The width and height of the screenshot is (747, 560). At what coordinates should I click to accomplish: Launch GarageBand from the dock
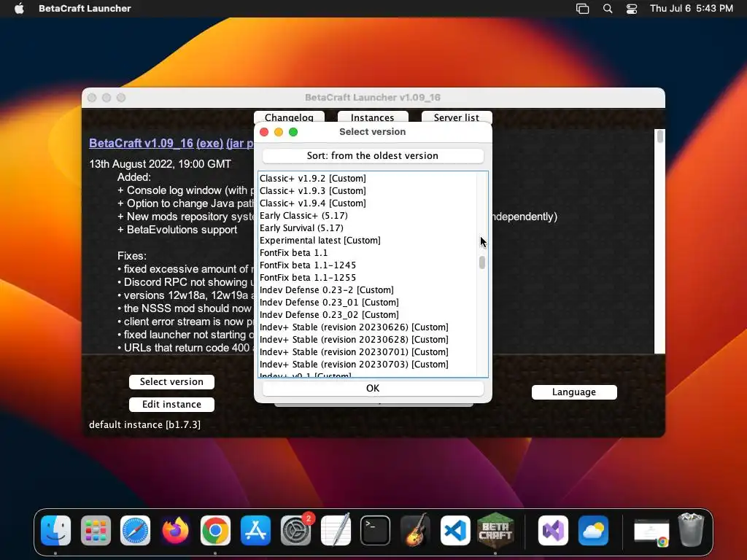415,530
